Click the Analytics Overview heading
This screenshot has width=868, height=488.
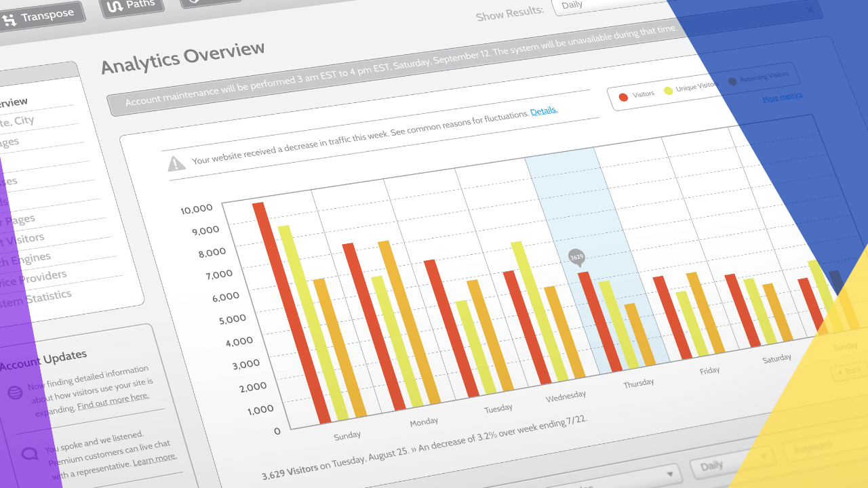click(x=183, y=58)
